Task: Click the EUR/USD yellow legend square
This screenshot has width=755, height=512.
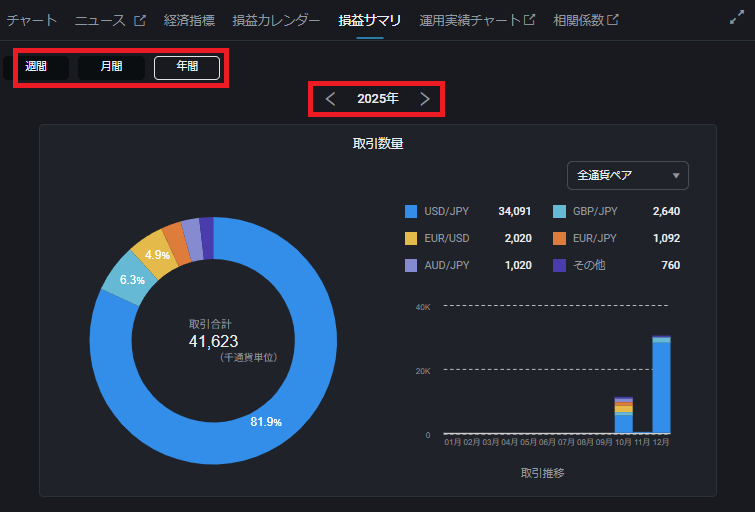Action: [x=411, y=238]
